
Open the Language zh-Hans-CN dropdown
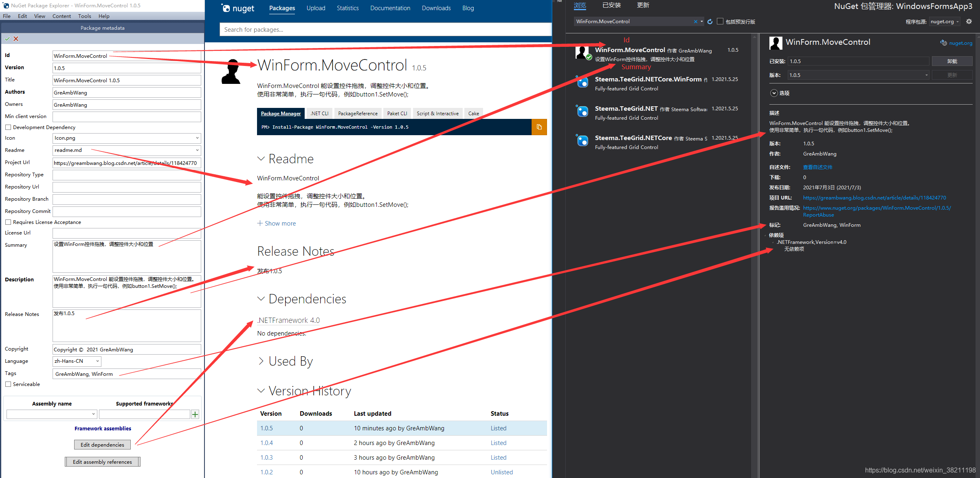(97, 361)
